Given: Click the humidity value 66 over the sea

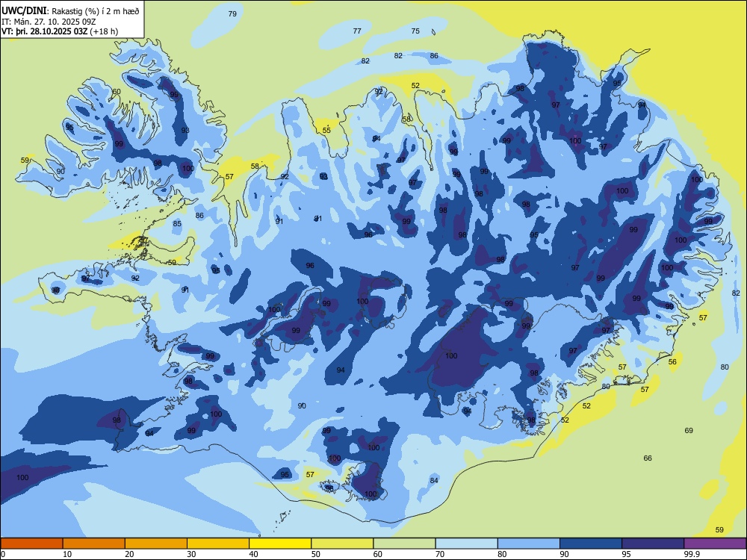Looking at the screenshot, I should (x=648, y=458).
